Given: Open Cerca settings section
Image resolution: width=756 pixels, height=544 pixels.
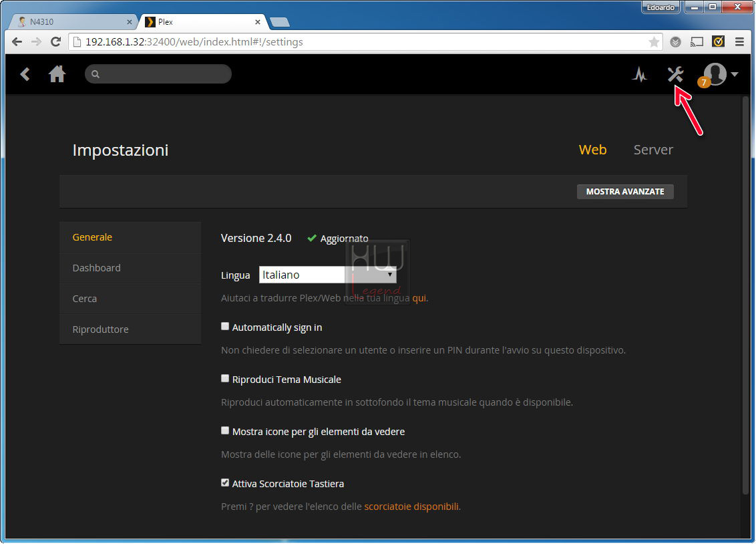Looking at the screenshot, I should pyautogui.click(x=130, y=299).
